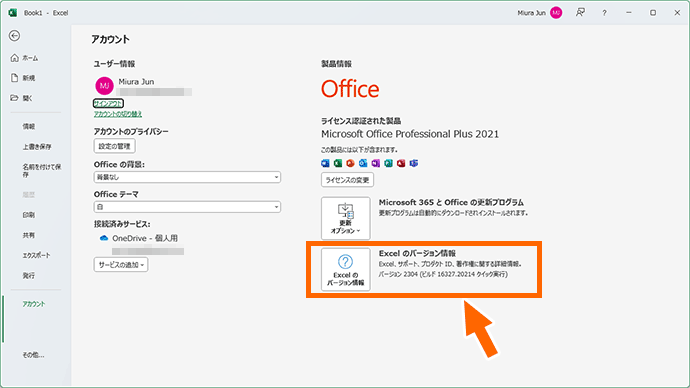Image resolution: width=690 pixels, height=388 pixels.
Task: Click the OneDrive cloud icon
Action: click(x=104, y=238)
